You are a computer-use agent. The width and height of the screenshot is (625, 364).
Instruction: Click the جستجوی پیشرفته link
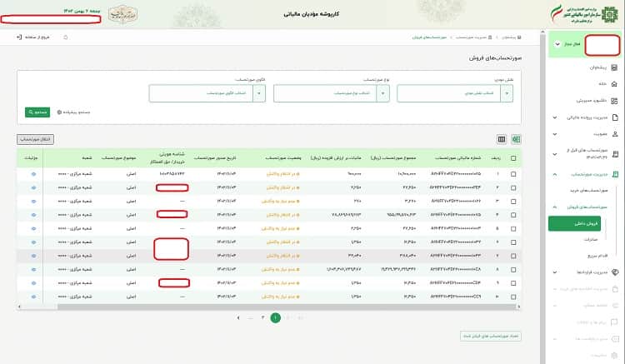point(76,112)
